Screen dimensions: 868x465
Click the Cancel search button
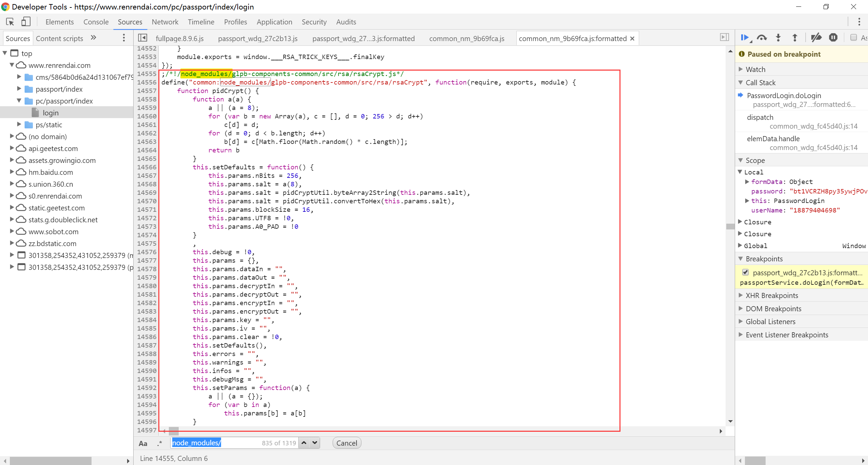pyautogui.click(x=347, y=443)
